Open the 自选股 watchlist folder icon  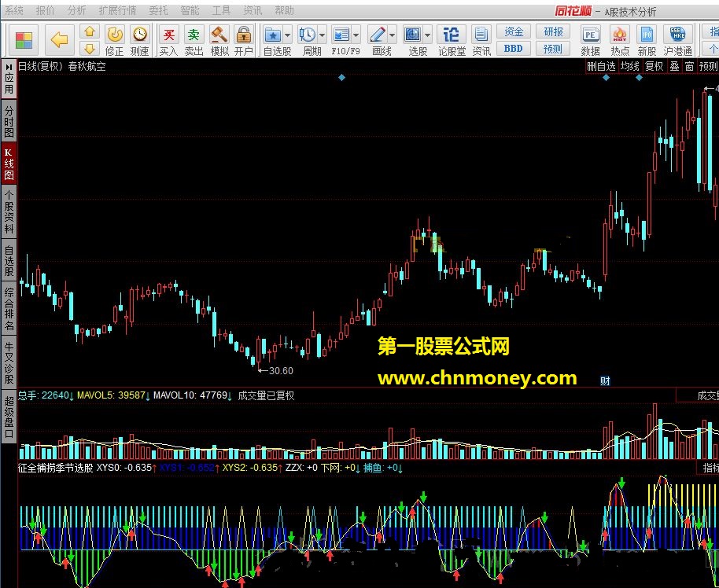(274, 35)
